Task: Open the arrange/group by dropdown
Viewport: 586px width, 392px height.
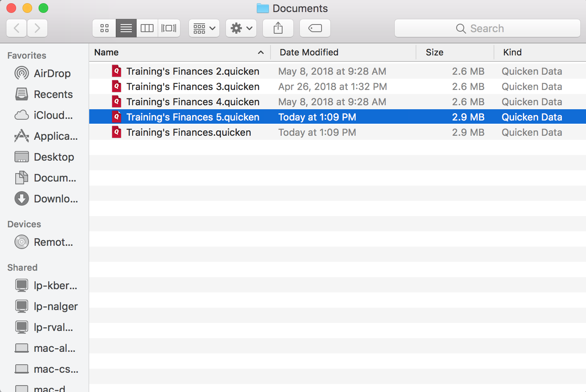Action: [x=204, y=28]
